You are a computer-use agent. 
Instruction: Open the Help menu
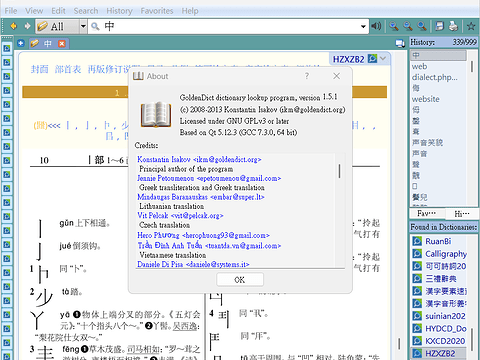tap(190, 11)
